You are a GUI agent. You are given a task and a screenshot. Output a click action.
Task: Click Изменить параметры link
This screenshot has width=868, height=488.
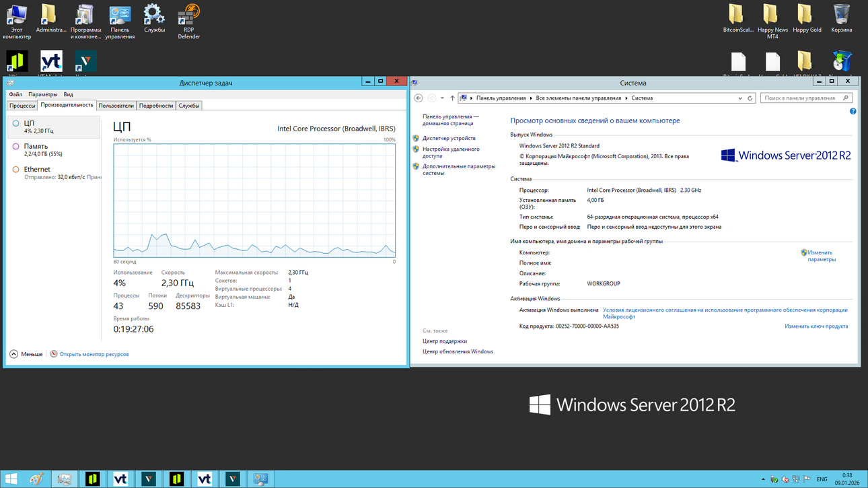822,256
